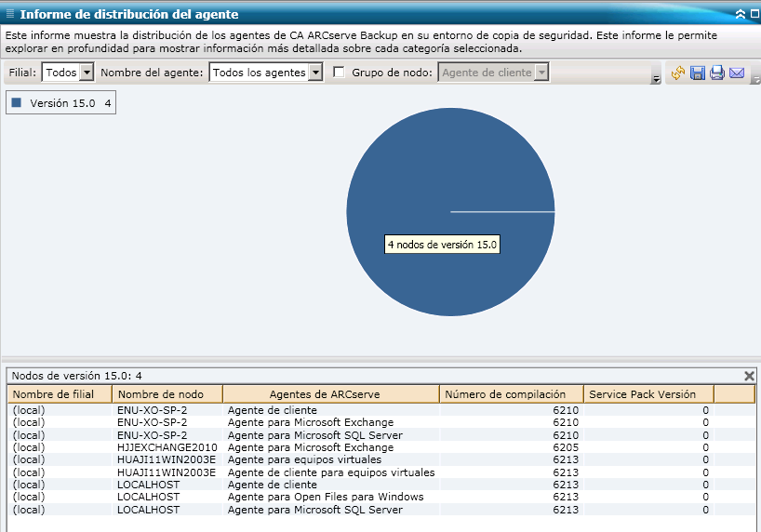Sort by Nombre de nodo column
Screen dimensions: 761x532
pyautogui.click(x=167, y=394)
